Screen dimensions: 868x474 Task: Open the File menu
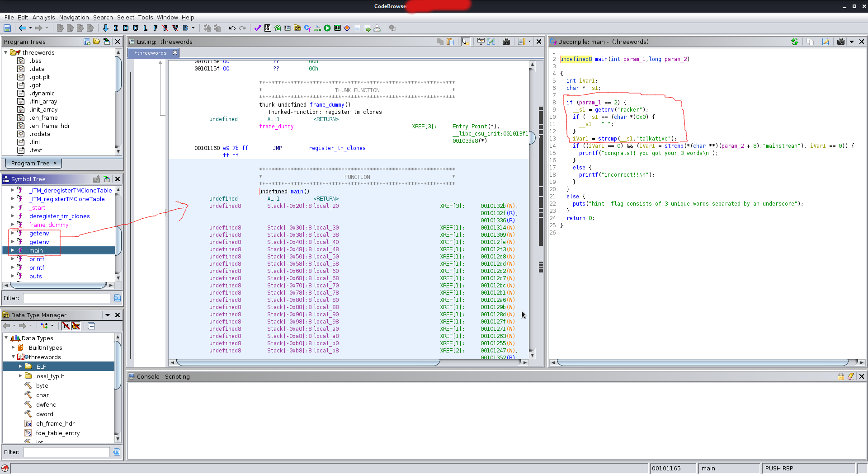[9, 17]
